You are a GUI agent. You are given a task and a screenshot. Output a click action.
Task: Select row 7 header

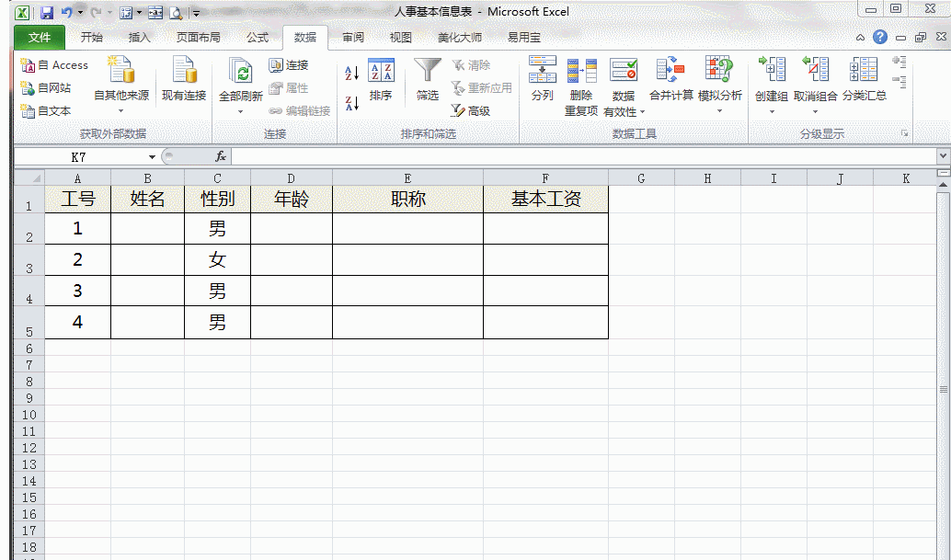click(x=29, y=365)
